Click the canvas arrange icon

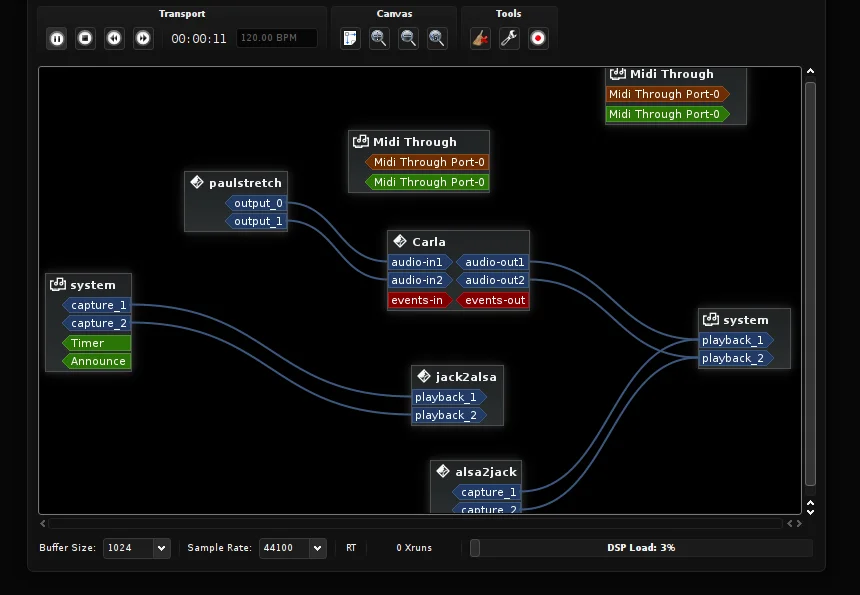point(350,38)
